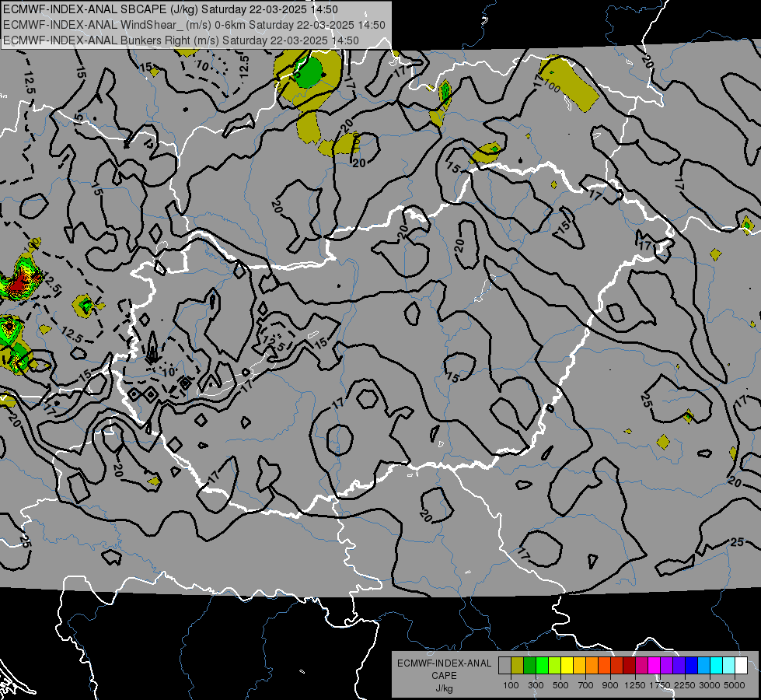Click the Bunkers Right title line
The image size is (761, 700).
pos(181,40)
